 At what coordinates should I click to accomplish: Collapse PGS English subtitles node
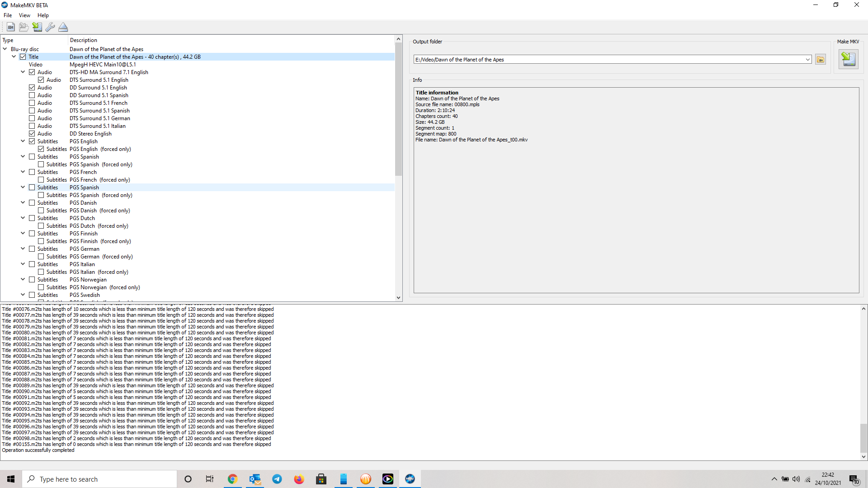[23, 141]
